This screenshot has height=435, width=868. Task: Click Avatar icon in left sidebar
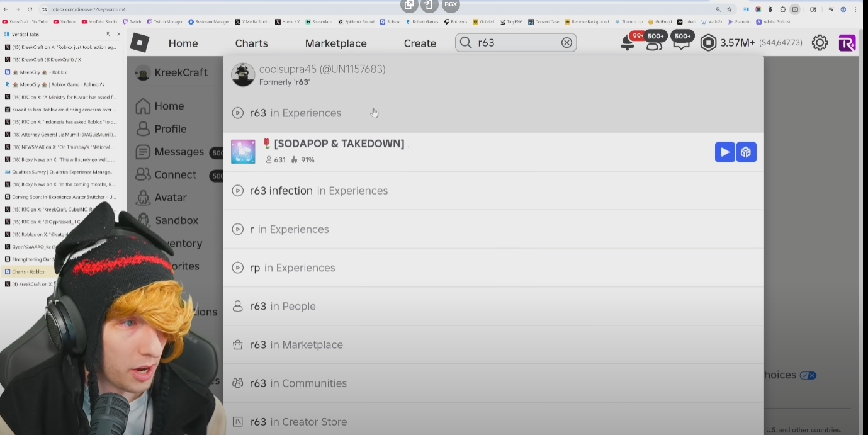(x=144, y=198)
